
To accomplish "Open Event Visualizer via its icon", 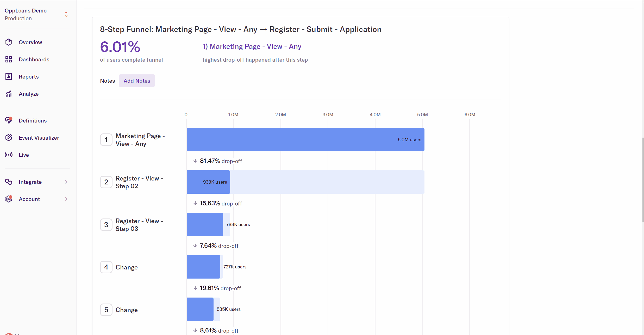I will click(9, 138).
